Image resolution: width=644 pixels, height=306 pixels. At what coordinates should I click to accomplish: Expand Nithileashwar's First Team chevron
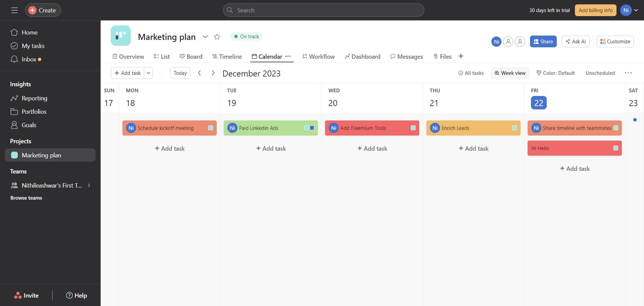[x=89, y=185]
